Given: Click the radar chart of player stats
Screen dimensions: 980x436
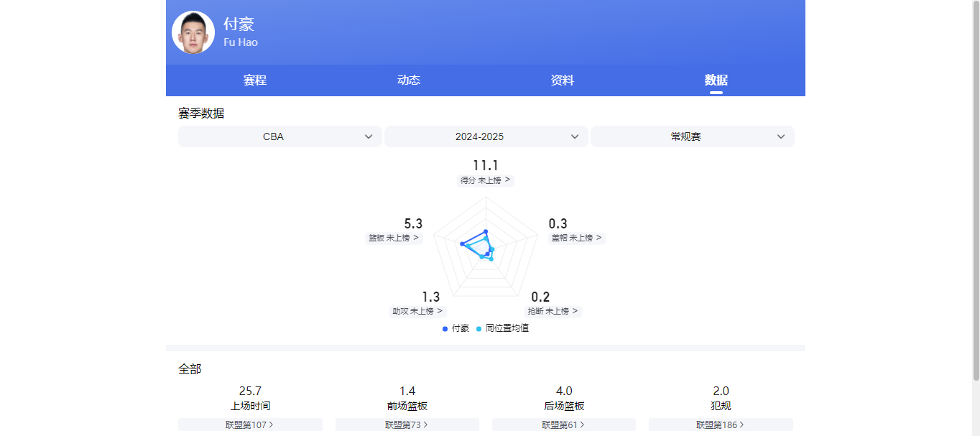Looking at the screenshot, I should click(486, 248).
